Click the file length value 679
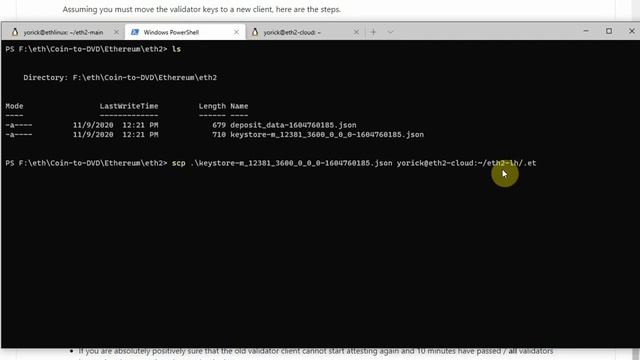 point(219,125)
